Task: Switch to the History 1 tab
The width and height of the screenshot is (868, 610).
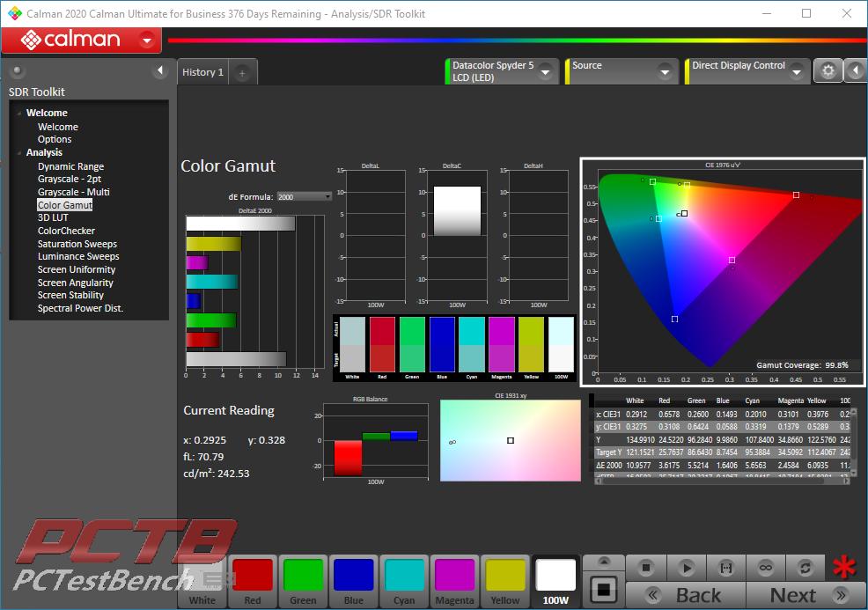Action: [202, 72]
